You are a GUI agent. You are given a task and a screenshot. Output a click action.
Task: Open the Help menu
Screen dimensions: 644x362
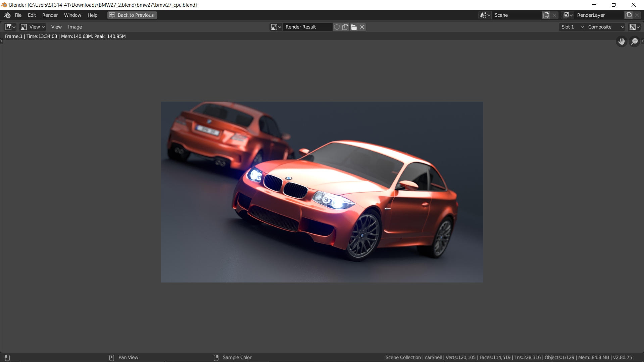(x=92, y=15)
